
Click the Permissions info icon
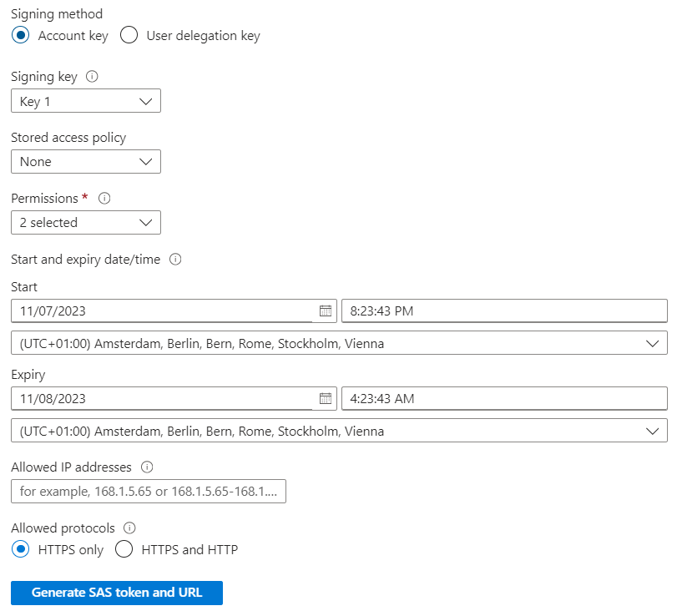(104, 199)
